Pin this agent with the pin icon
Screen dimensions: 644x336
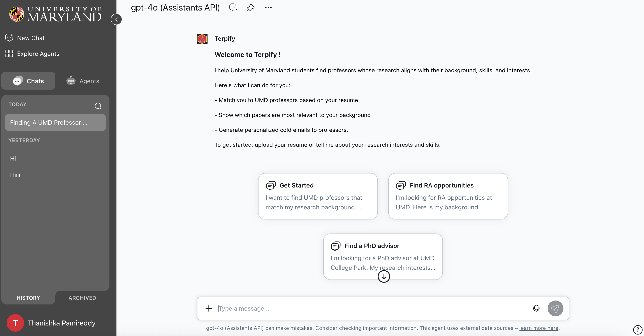click(x=250, y=7)
